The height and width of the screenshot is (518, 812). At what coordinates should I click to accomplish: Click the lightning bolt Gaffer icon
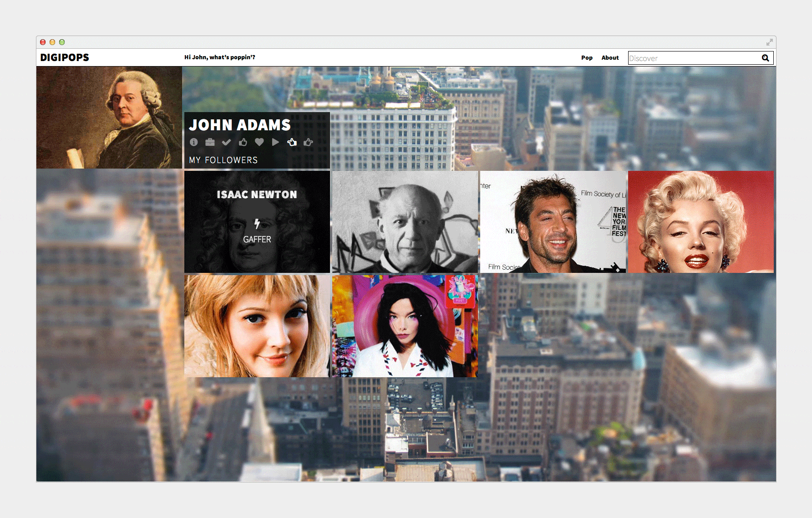click(257, 223)
